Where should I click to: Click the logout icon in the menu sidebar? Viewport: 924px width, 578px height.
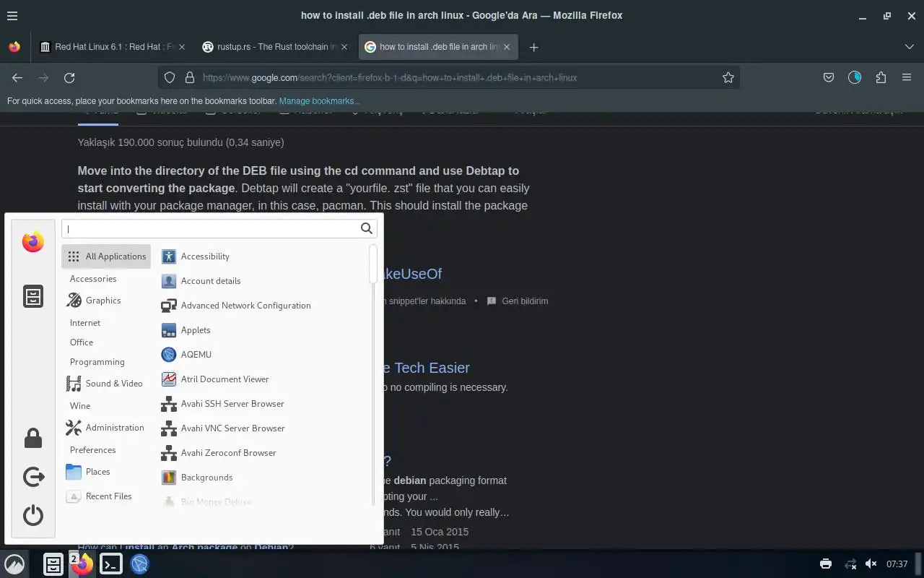(x=33, y=477)
